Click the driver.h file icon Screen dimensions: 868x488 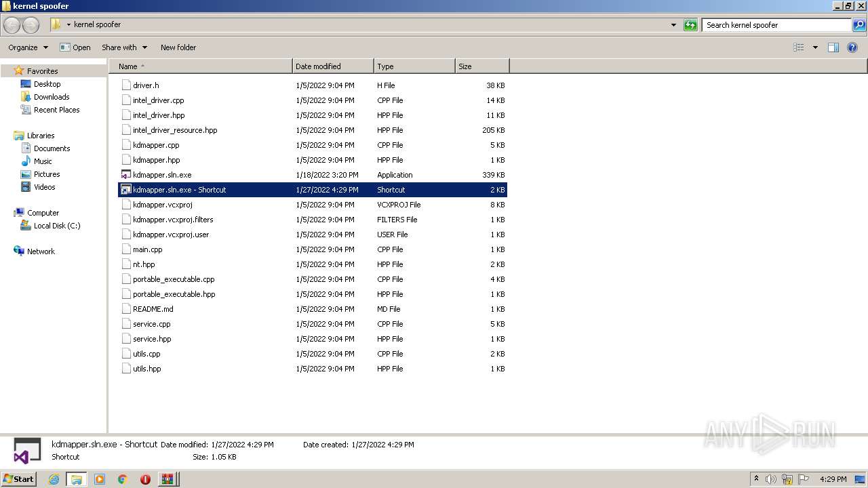tap(125, 85)
